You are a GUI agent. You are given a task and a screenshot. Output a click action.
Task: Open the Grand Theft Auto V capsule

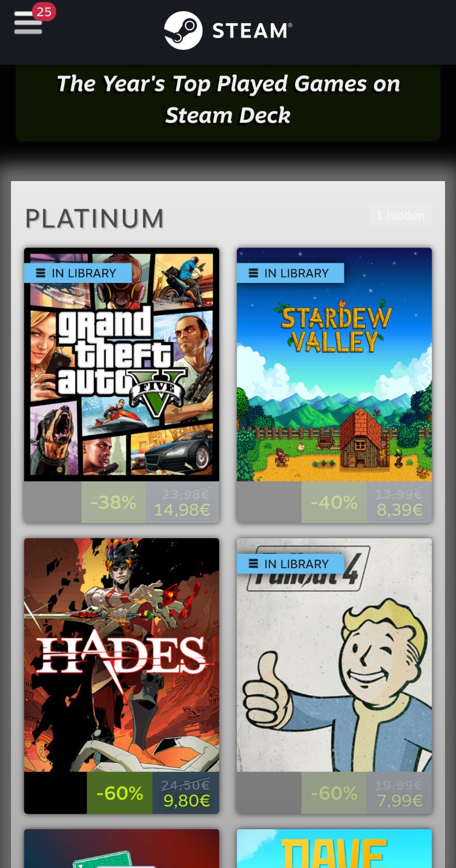tap(122, 365)
